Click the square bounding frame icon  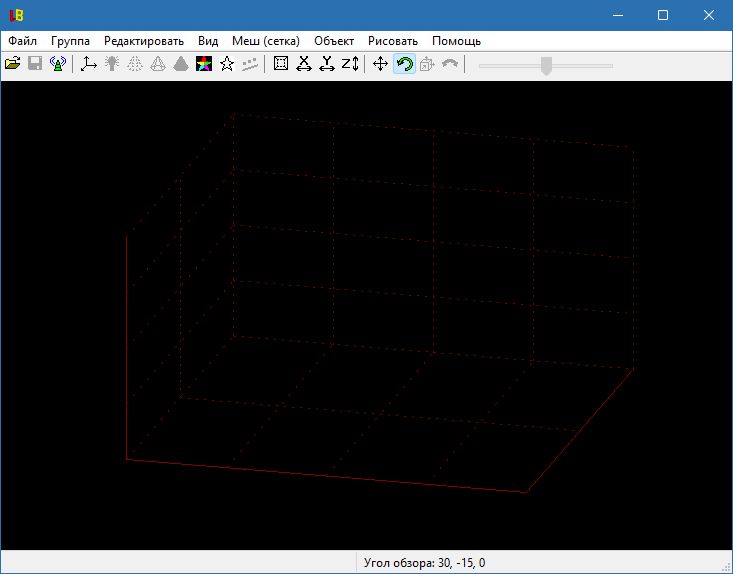pyautogui.click(x=281, y=64)
